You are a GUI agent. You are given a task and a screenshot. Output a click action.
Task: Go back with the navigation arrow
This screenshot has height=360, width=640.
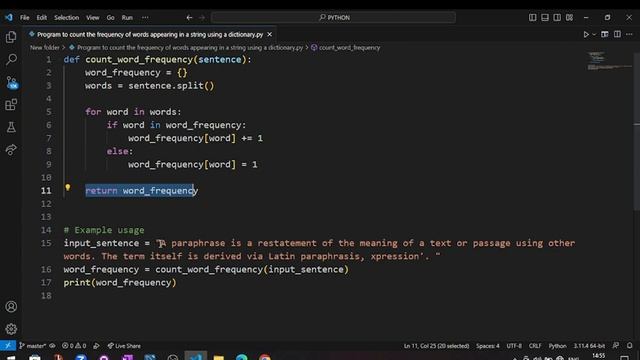point(189,18)
